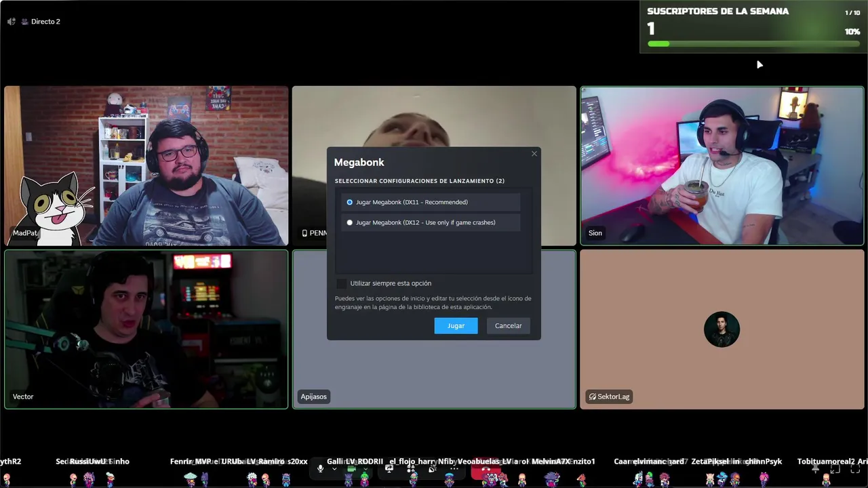Viewport: 868px width, 488px height.
Task: Click Suscriptores de la semana heading
Action: 718,12
